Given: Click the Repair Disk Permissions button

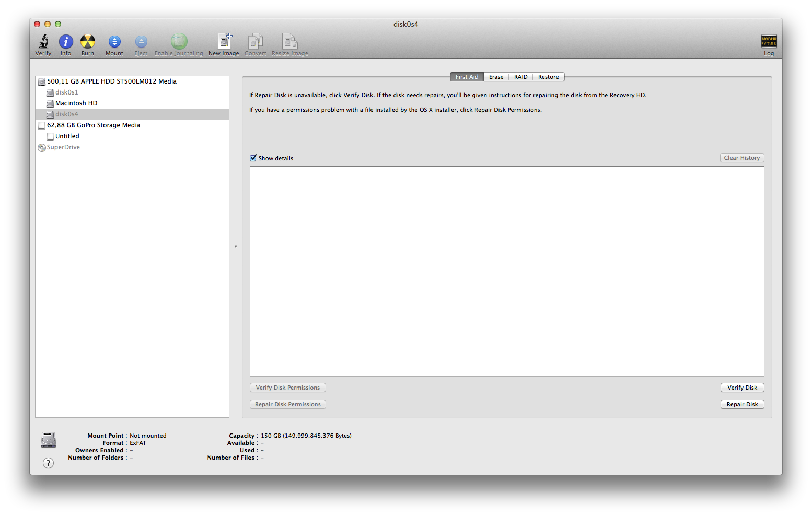Looking at the screenshot, I should click(x=288, y=404).
